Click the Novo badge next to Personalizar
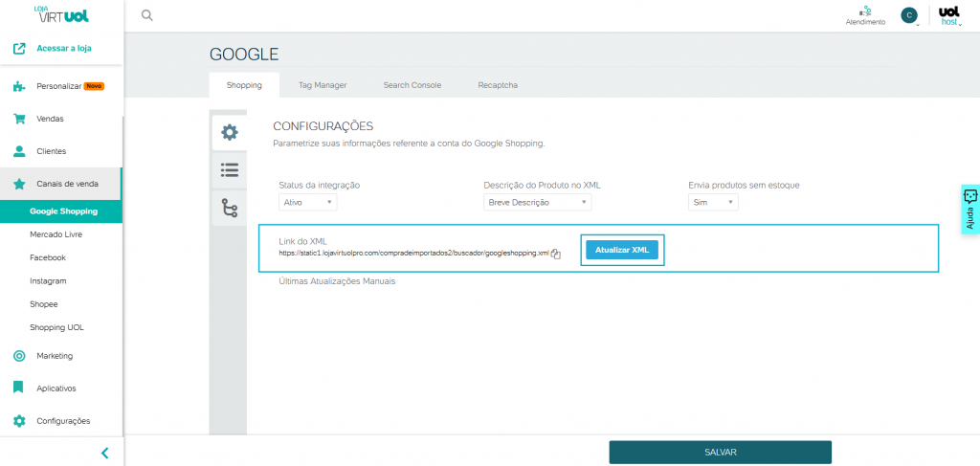The image size is (980, 466). click(94, 86)
